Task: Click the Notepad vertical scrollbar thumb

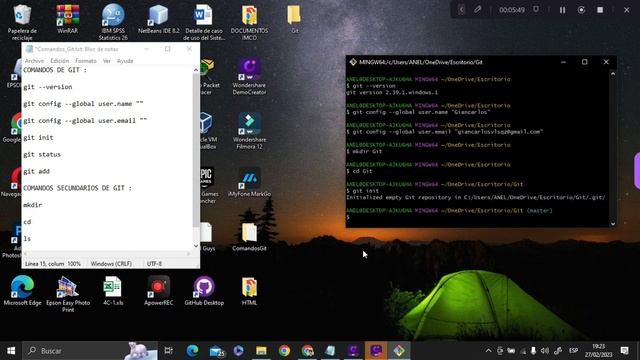Action: coord(196,151)
